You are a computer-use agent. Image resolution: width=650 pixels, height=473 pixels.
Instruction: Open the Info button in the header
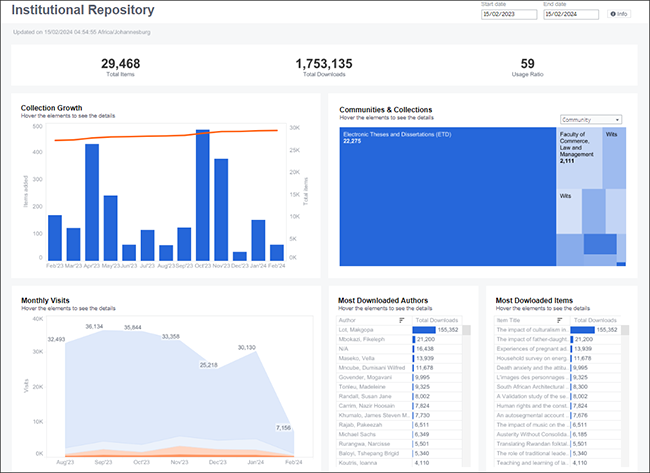click(x=619, y=14)
